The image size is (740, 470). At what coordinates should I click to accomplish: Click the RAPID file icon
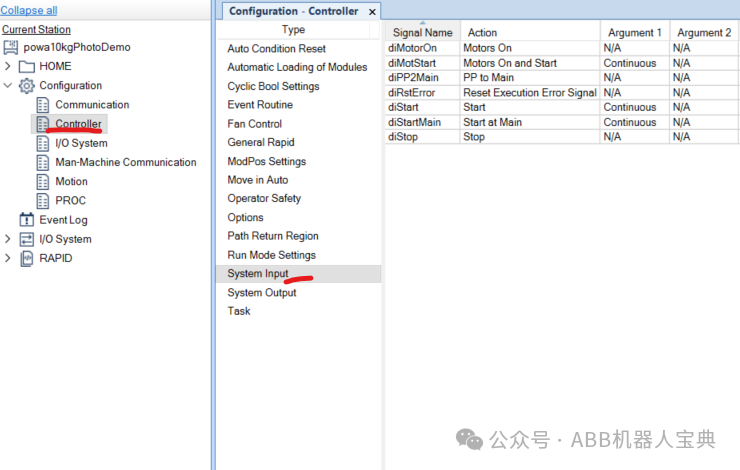[x=26, y=259]
